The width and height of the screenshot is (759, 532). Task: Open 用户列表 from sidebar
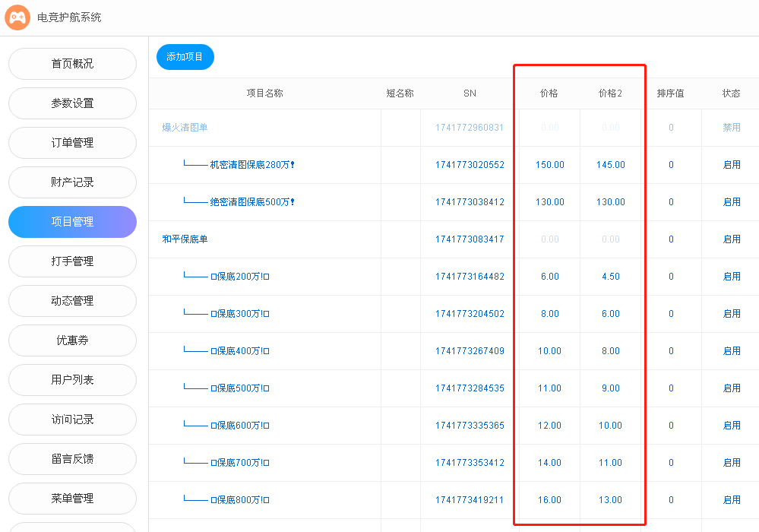tap(72, 380)
